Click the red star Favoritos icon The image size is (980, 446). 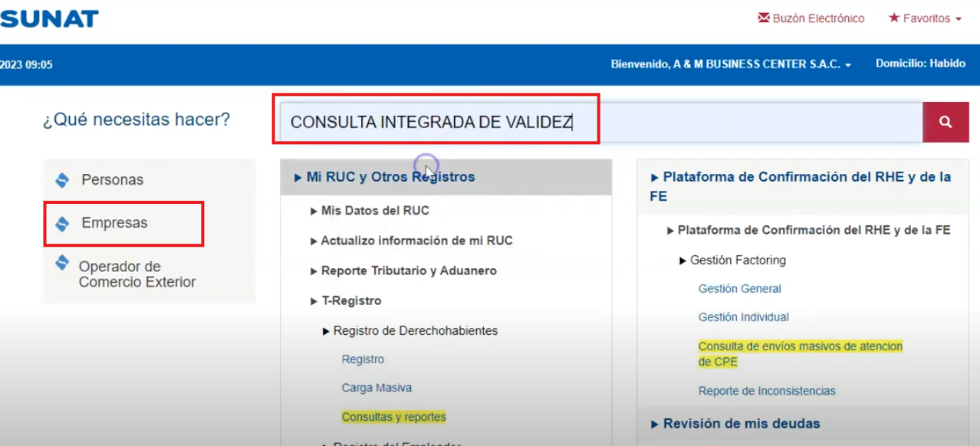(x=893, y=18)
